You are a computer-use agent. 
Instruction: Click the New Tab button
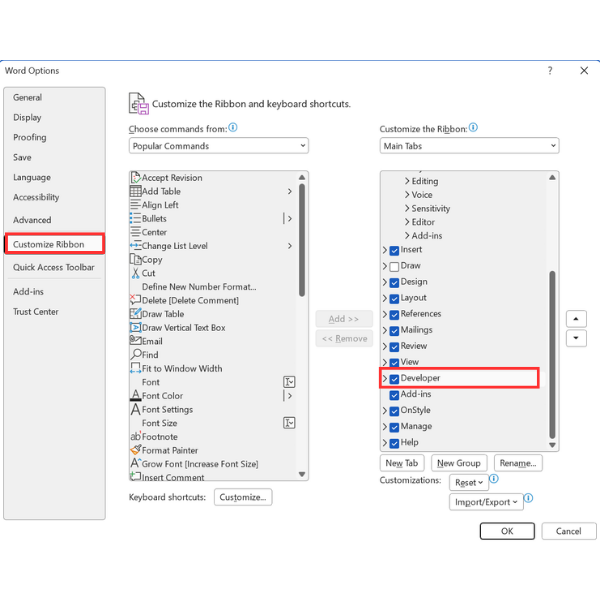coord(402,463)
